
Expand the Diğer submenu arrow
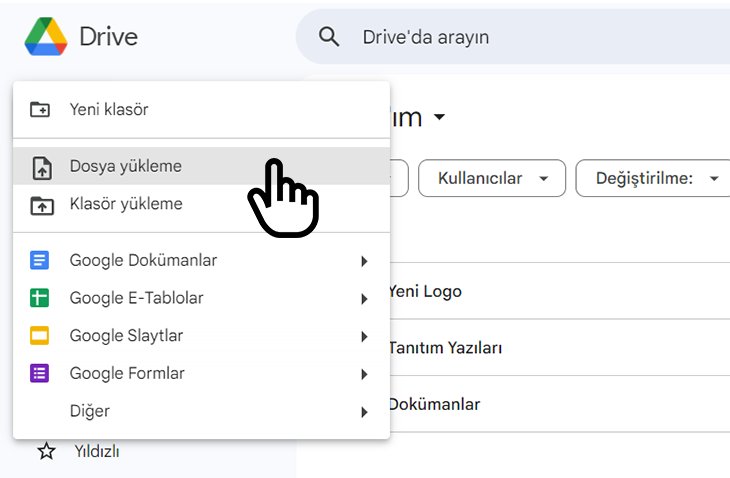[x=364, y=412]
